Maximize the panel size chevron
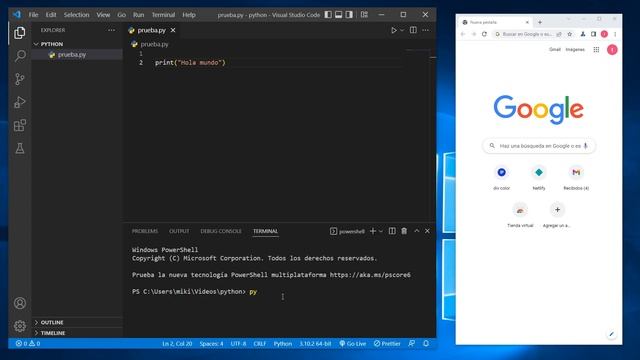 tap(417, 231)
